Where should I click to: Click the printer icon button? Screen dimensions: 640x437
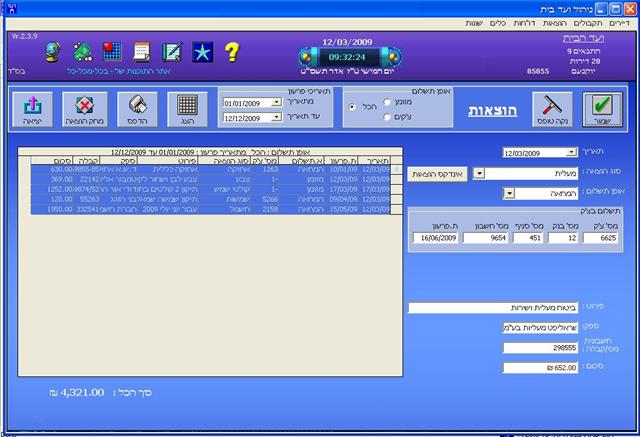(x=138, y=109)
